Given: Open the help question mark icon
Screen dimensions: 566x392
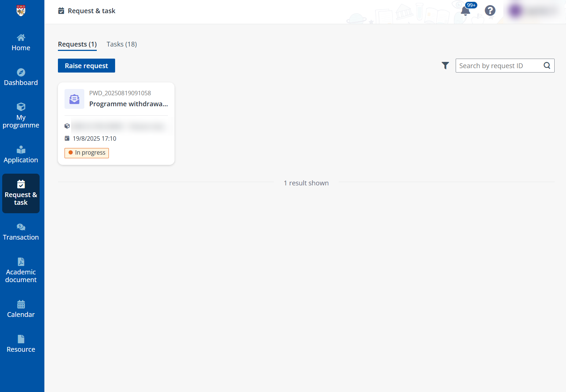Looking at the screenshot, I should pyautogui.click(x=490, y=11).
